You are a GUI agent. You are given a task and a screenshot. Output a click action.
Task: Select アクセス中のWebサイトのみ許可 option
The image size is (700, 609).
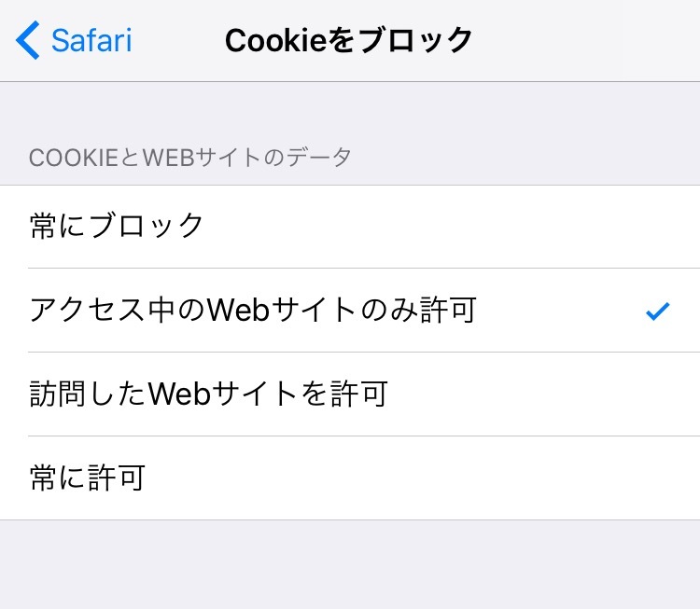click(x=350, y=311)
